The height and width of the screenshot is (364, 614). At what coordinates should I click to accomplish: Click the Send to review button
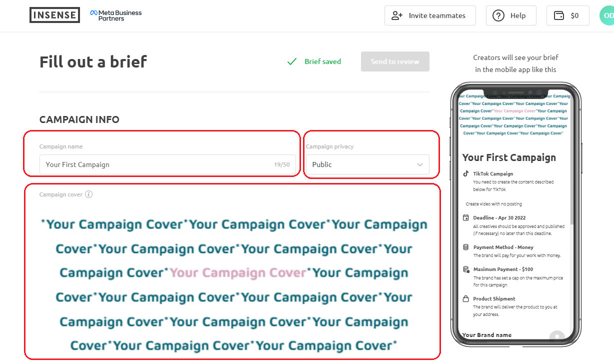[395, 61]
